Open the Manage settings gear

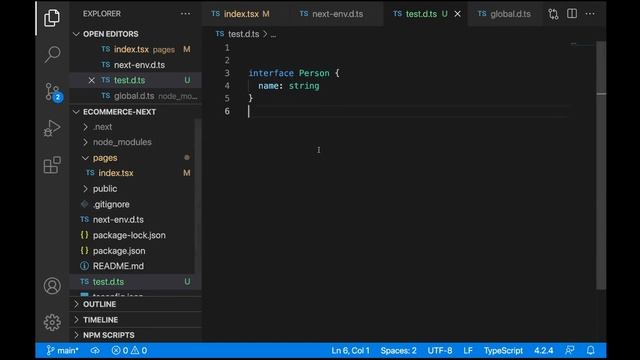[x=52, y=322]
